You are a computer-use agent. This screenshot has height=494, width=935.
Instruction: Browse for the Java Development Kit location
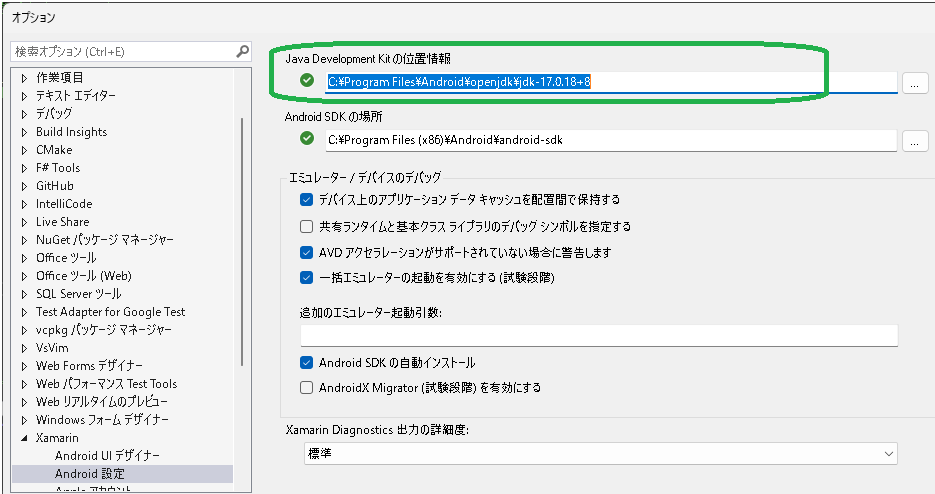click(915, 83)
